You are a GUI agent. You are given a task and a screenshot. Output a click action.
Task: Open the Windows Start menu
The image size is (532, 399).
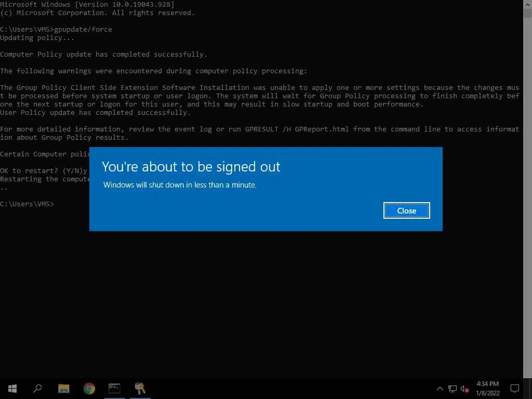click(x=12, y=389)
